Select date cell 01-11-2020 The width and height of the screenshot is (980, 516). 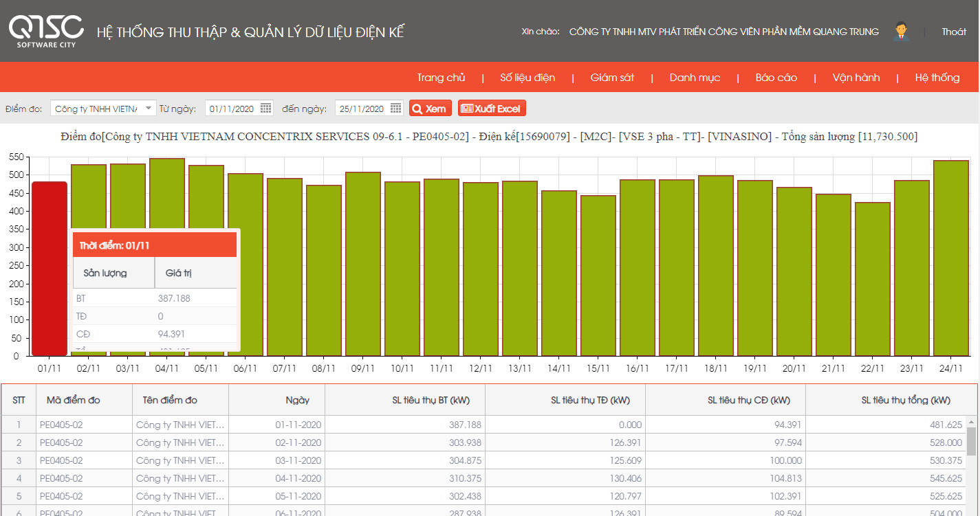[276, 425]
